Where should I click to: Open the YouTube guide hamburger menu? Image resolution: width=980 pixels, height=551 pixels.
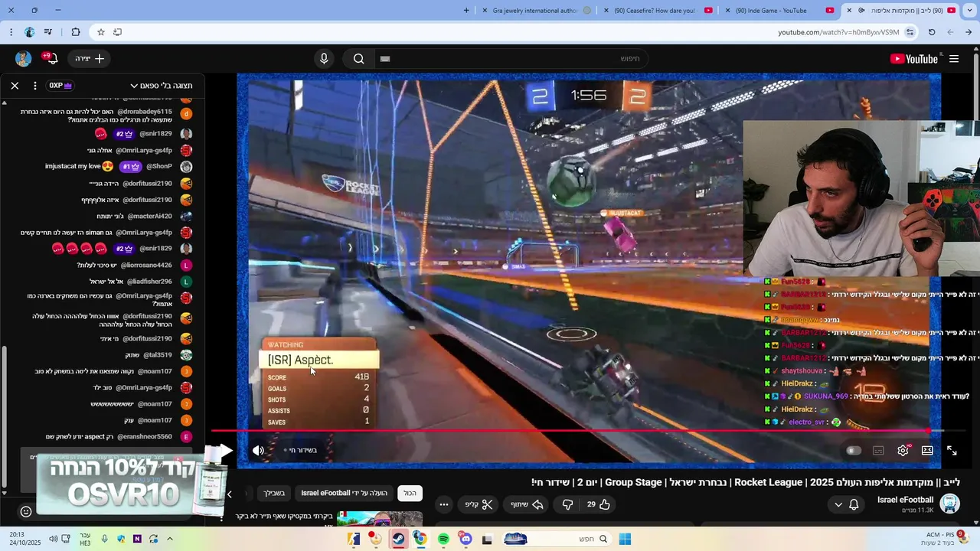coord(954,59)
